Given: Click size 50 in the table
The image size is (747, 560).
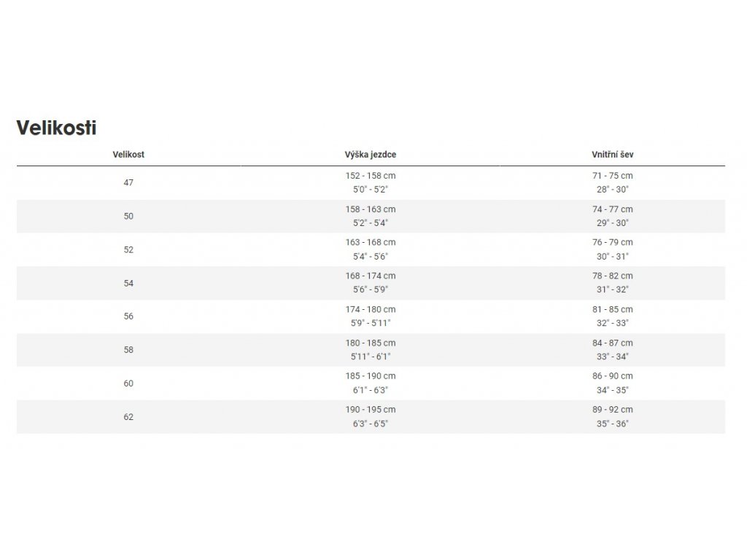Looking at the screenshot, I should [128, 216].
